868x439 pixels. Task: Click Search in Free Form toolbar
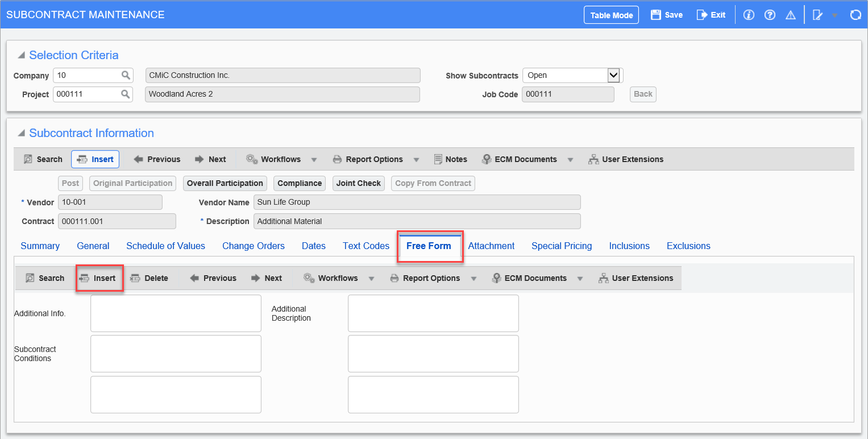(x=45, y=278)
